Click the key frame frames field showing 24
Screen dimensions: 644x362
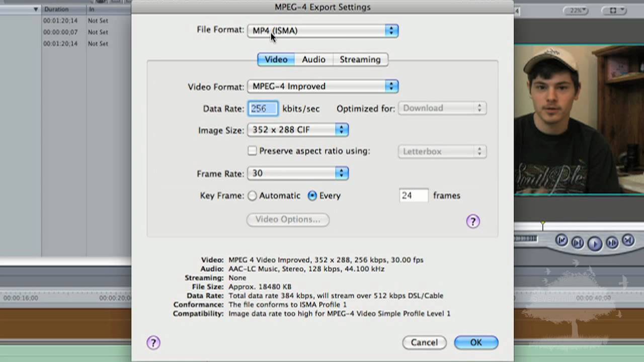click(x=414, y=196)
